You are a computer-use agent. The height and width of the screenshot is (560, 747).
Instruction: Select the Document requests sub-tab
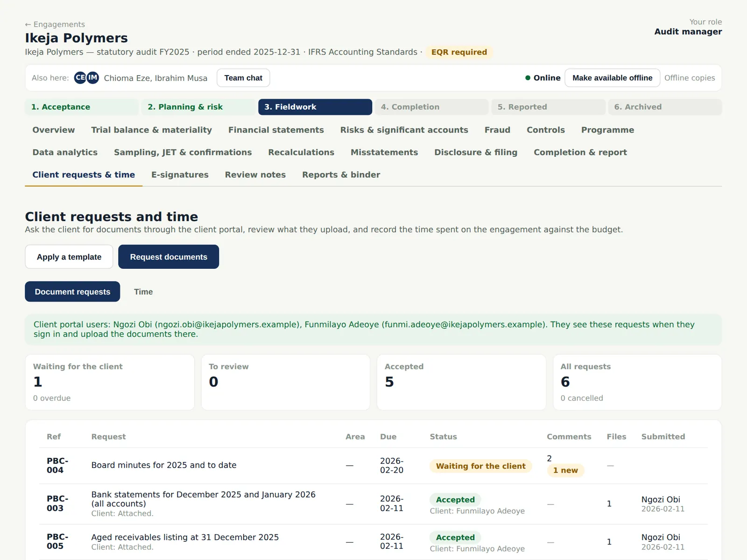pyautogui.click(x=72, y=292)
